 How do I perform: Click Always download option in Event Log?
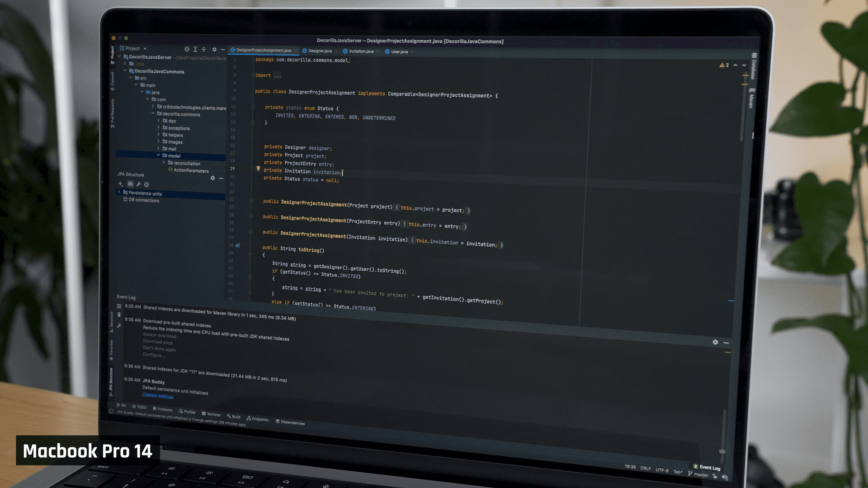[x=160, y=335]
